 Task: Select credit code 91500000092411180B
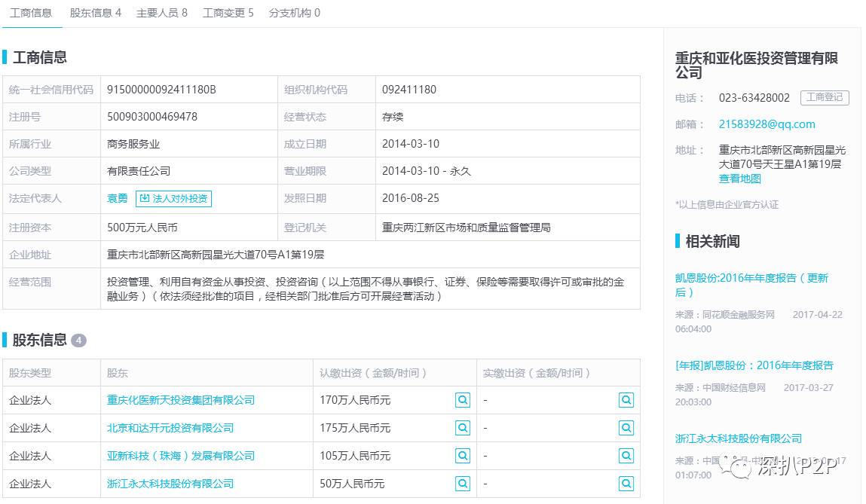click(161, 90)
